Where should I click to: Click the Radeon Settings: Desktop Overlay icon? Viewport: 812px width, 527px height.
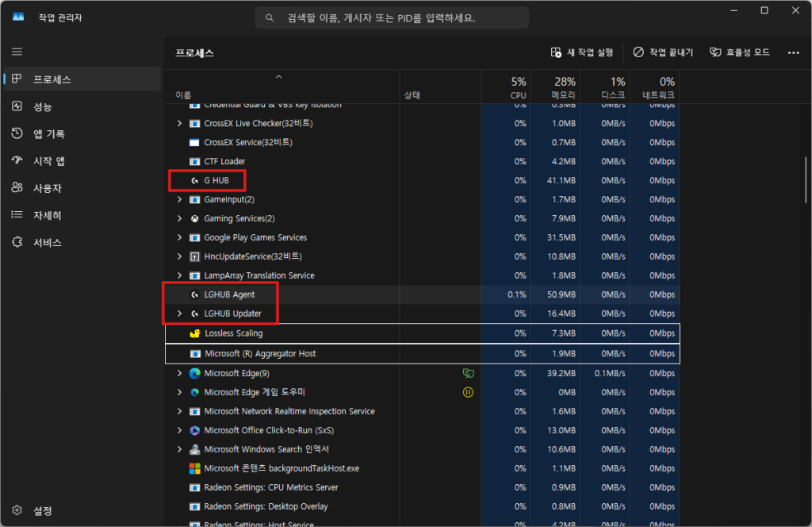click(x=195, y=506)
